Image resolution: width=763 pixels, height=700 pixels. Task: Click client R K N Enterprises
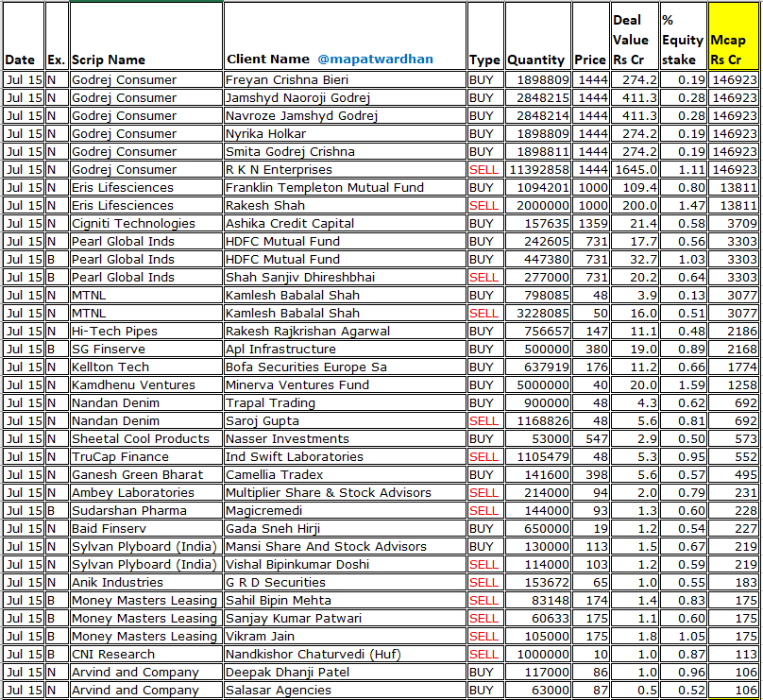[345, 170]
